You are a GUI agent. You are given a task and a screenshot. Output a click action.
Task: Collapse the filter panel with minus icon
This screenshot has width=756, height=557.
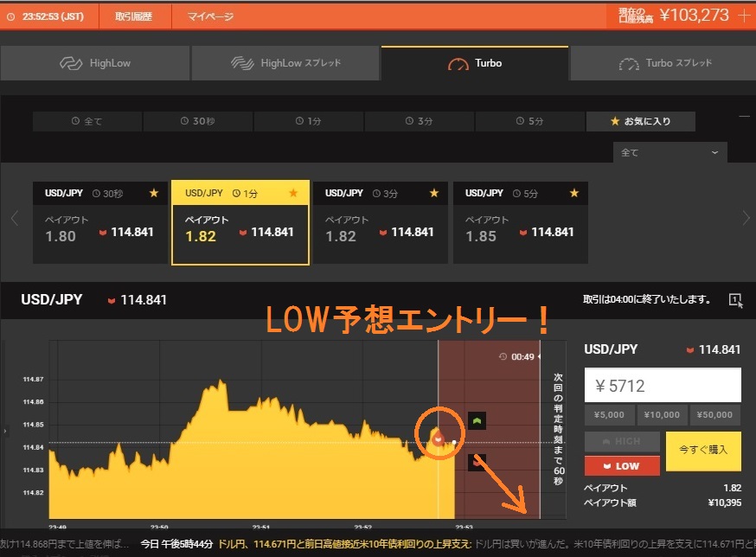tap(744, 116)
